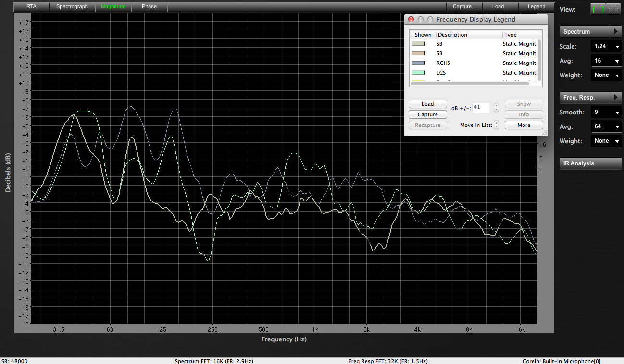Image resolution: width=624 pixels, height=364 pixels.
Task: Click the Description column header
Action: pos(469,35)
